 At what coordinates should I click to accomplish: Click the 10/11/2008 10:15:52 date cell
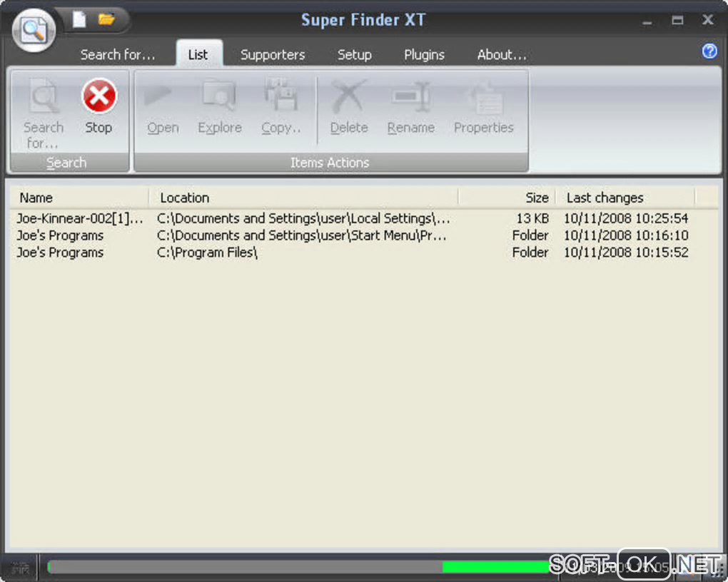click(x=626, y=252)
